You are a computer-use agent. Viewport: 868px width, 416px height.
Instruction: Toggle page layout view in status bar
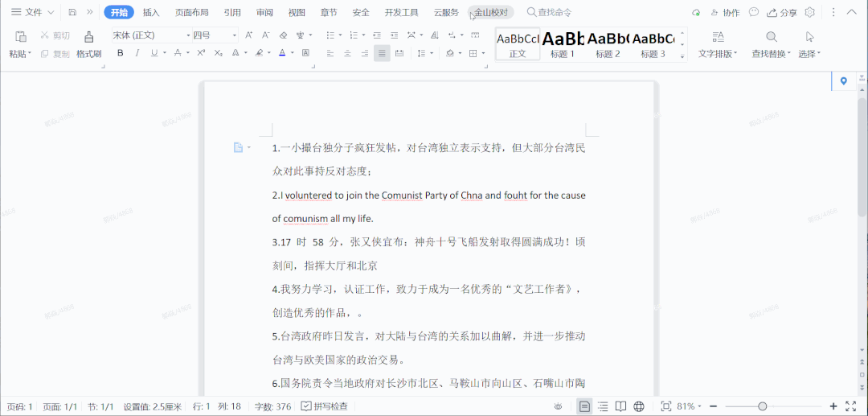pos(584,406)
